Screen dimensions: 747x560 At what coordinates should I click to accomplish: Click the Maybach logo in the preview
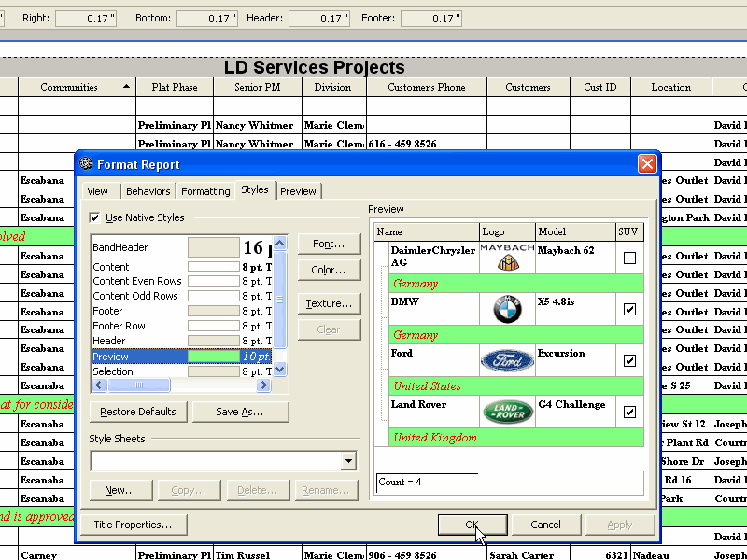(x=507, y=258)
